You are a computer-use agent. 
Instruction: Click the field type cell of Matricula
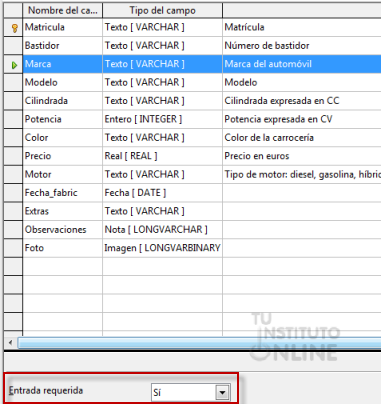(162, 27)
